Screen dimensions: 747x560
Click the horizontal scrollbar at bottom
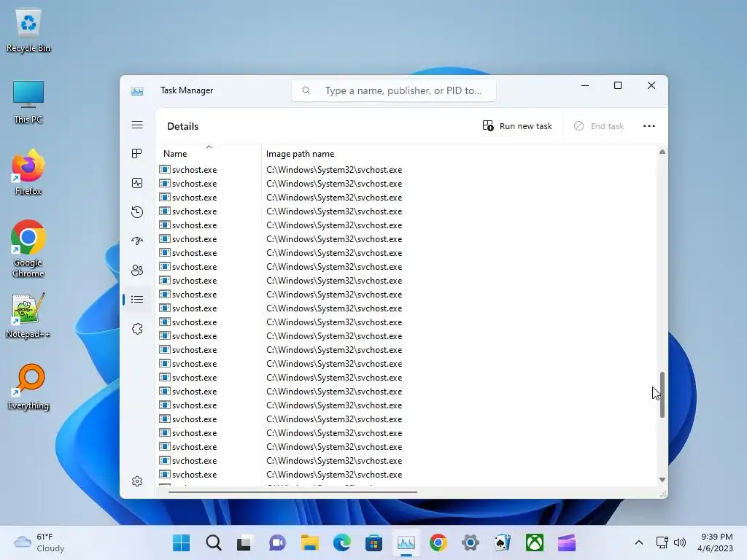(x=293, y=492)
